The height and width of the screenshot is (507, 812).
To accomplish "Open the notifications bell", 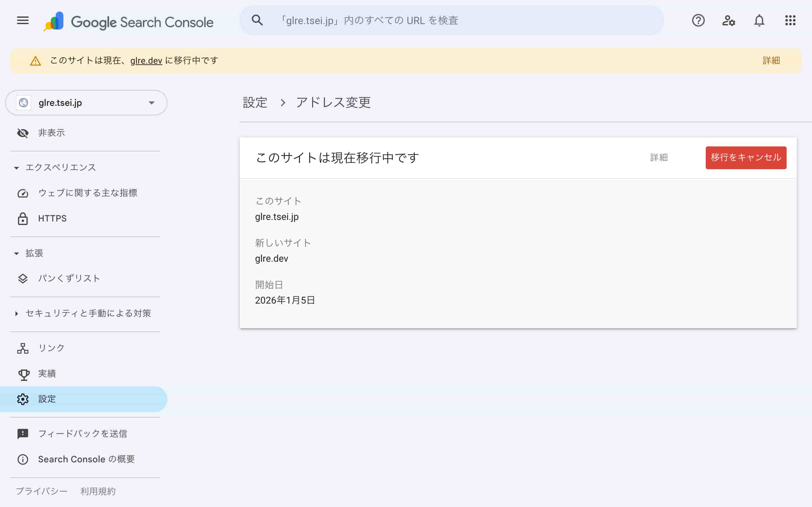I will [759, 21].
